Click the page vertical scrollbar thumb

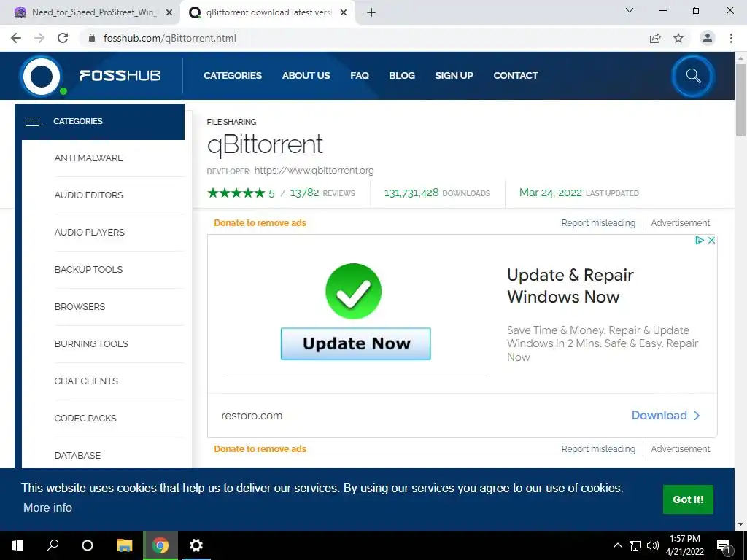pos(741,99)
